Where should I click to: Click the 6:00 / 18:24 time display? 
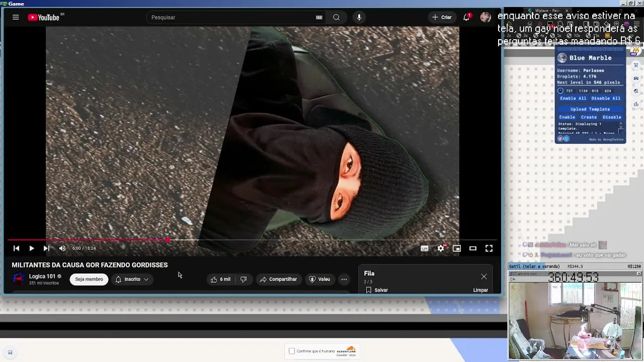(84, 248)
